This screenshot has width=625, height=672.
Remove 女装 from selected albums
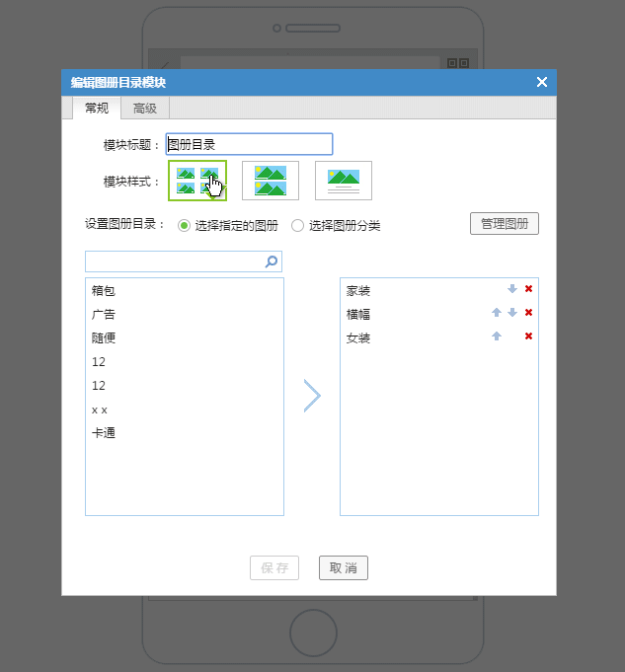tap(528, 336)
